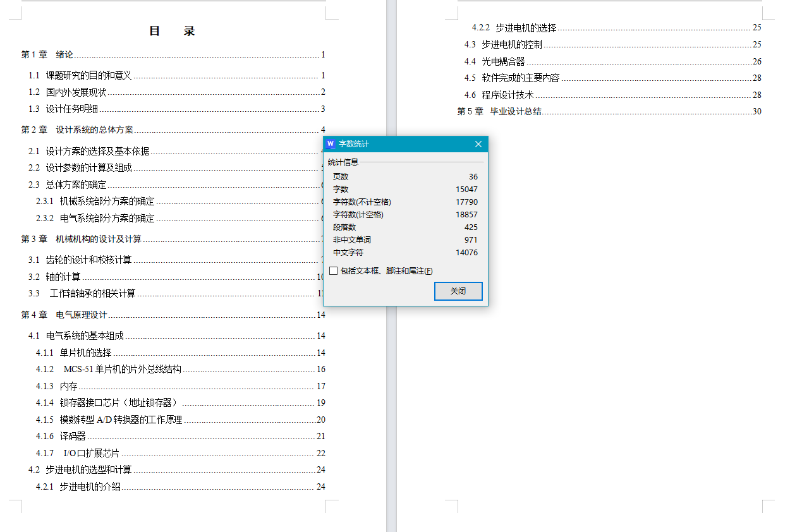Jump to 4.5 软件完成的主要内容
This screenshot has width=790, height=532.
point(613,78)
